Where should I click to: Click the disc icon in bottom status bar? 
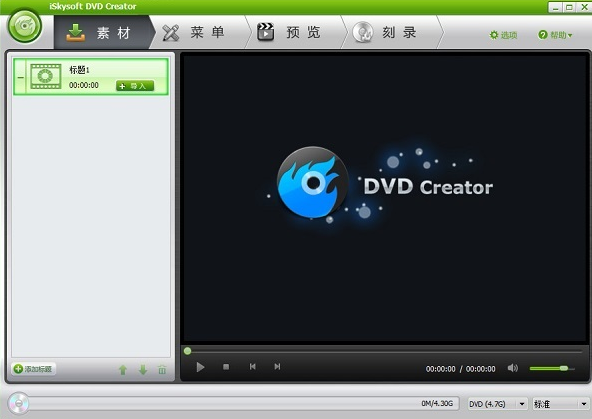(x=18, y=404)
